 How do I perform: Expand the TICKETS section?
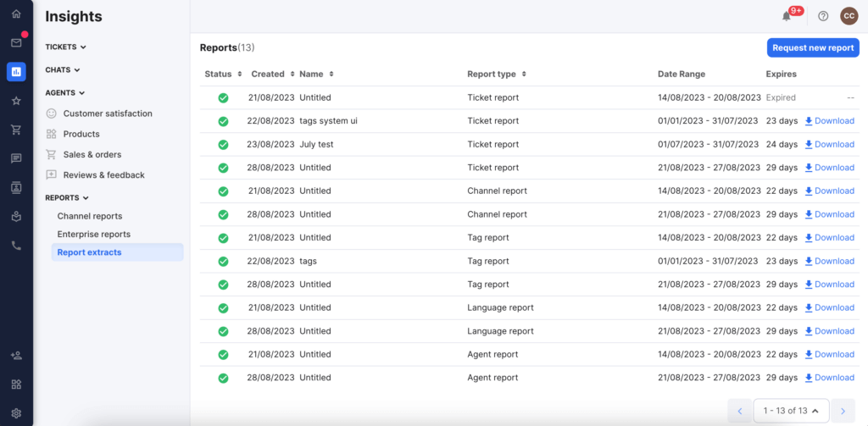(65, 47)
